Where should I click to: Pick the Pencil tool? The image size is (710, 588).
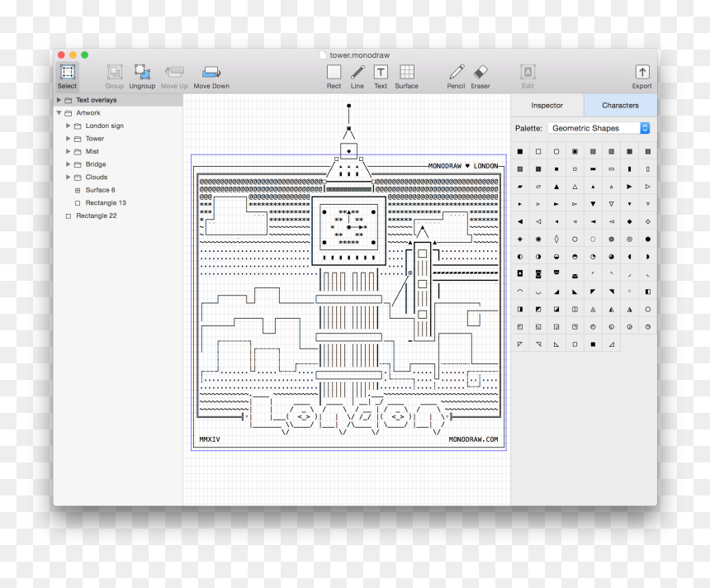point(456,77)
